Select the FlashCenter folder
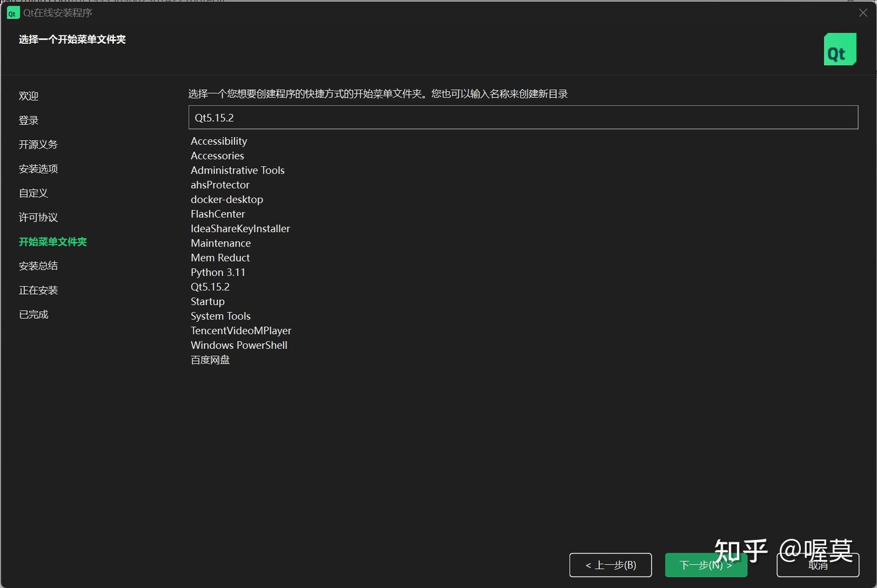The image size is (877, 588). (x=217, y=214)
